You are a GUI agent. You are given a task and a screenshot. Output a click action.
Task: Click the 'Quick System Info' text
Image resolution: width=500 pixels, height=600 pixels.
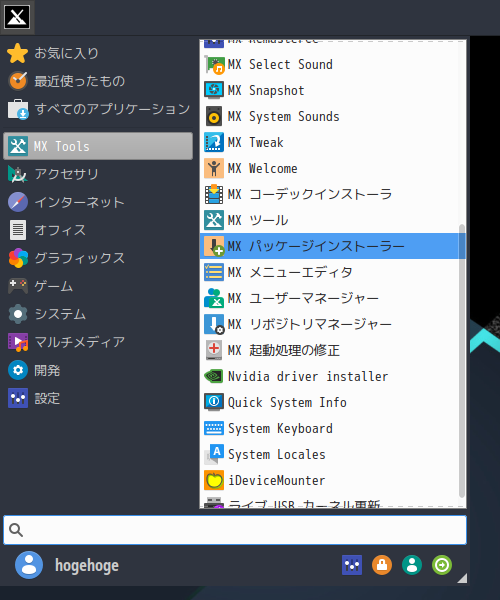(287, 403)
